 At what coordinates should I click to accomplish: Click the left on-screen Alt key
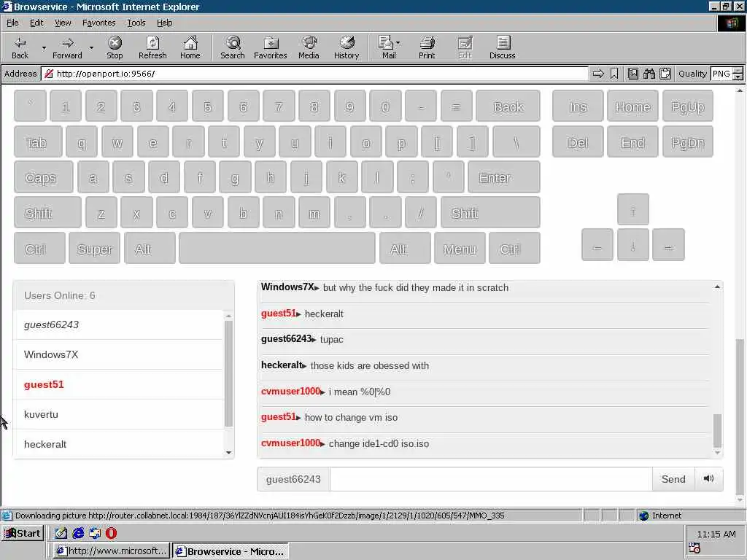pyautogui.click(x=150, y=248)
